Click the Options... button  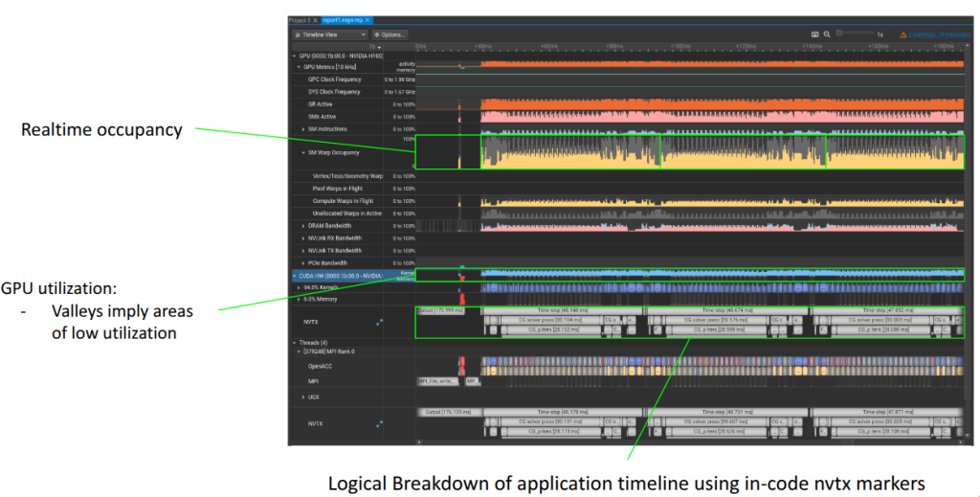(x=392, y=34)
